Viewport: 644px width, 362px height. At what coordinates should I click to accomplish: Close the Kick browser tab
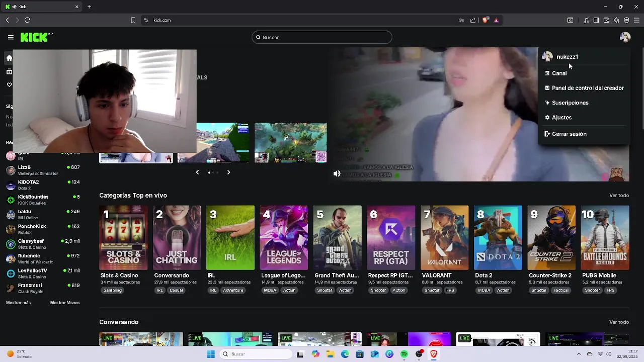coord(76,7)
